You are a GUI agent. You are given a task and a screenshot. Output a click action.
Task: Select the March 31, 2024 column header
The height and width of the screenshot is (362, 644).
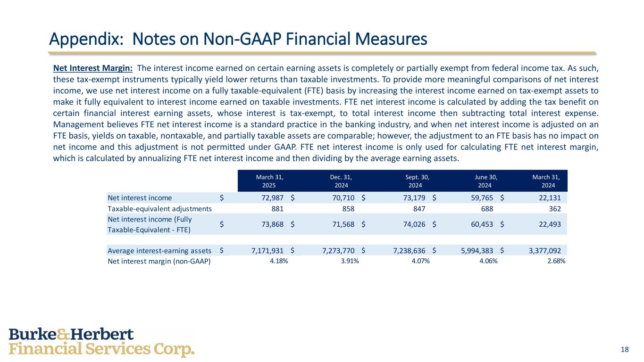click(x=546, y=181)
